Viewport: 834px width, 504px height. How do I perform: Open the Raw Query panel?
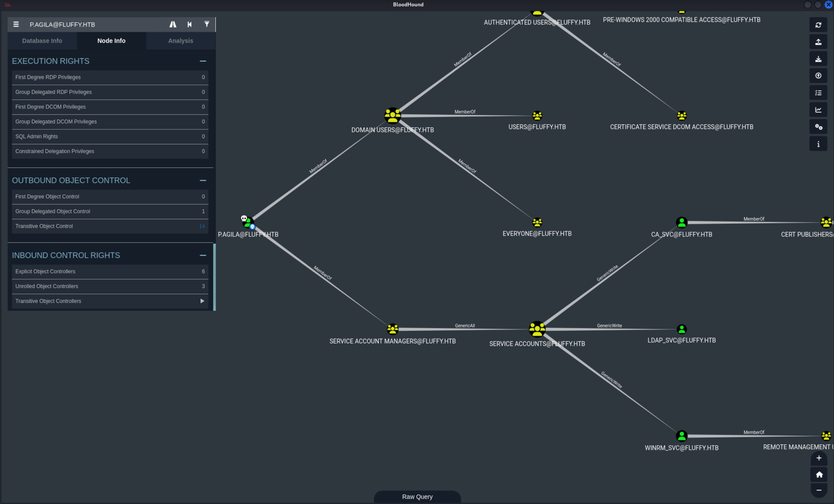click(x=417, y=496)
